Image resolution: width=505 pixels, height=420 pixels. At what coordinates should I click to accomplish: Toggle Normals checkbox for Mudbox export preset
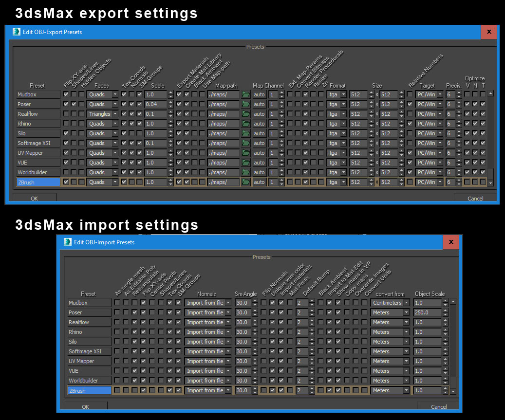(131, 94)
